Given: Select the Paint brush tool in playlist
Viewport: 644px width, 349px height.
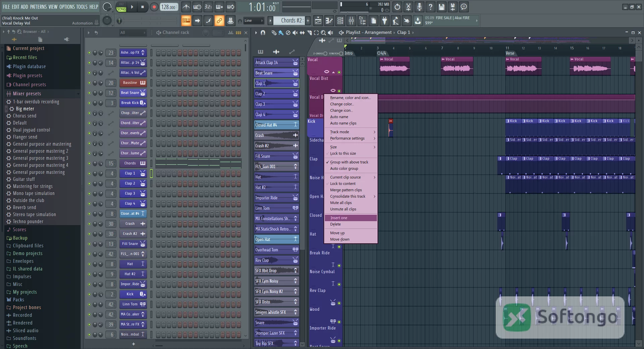Looking at the screenshot, I should click(281, 33).
